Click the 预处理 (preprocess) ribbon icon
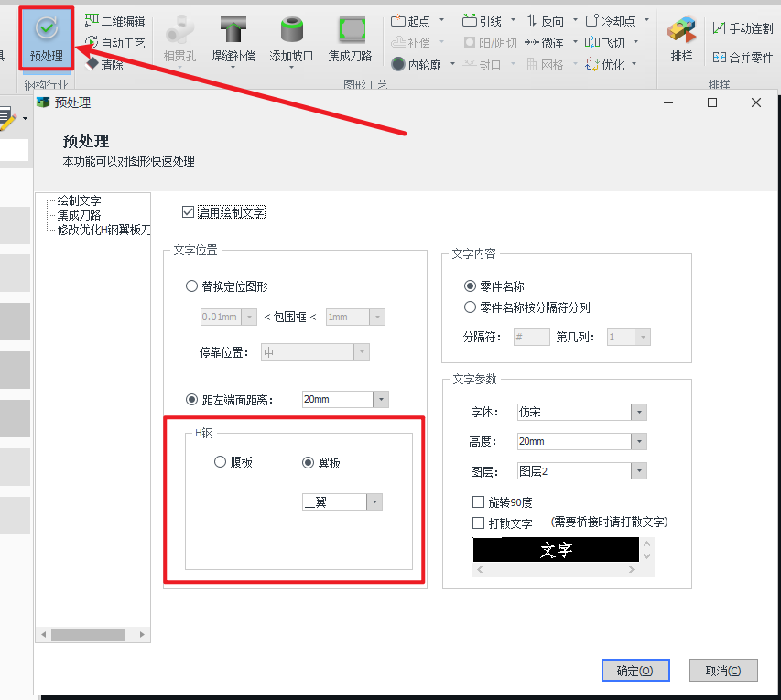Viewport: 781px width, 700px height. click(46, 38)
